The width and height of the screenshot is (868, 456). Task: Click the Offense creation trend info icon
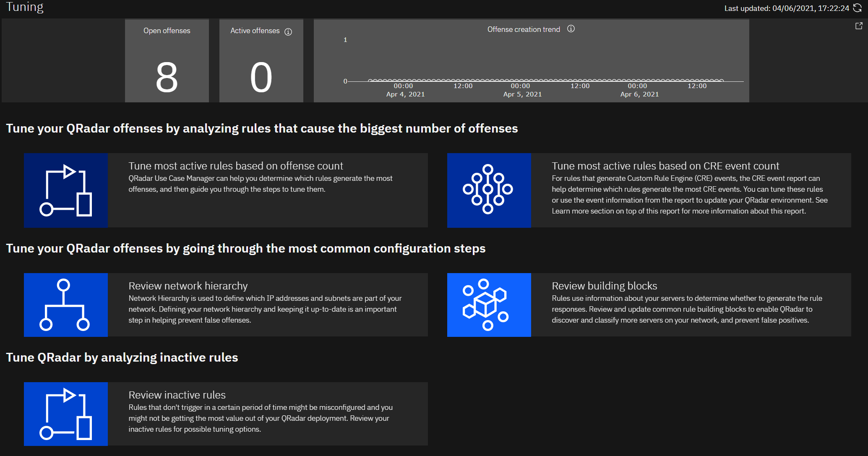tap(571, 29)
